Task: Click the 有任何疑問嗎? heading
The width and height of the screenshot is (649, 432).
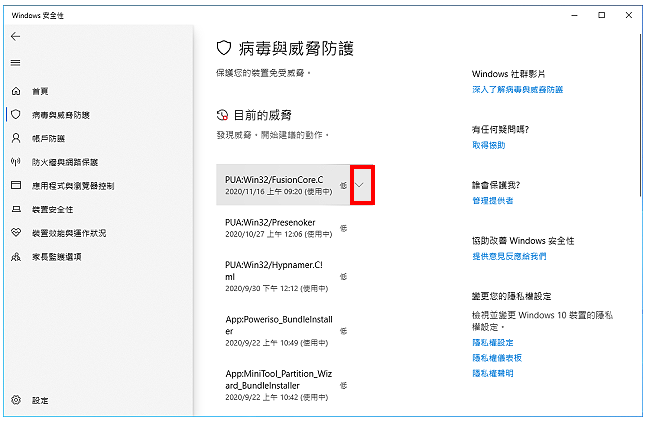Action: point(500,130)
